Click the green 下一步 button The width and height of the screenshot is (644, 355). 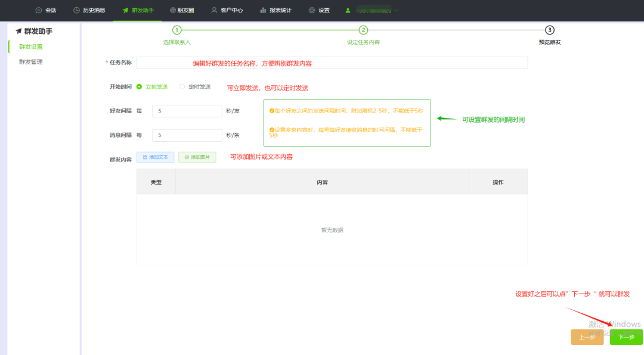coord(626,337)
